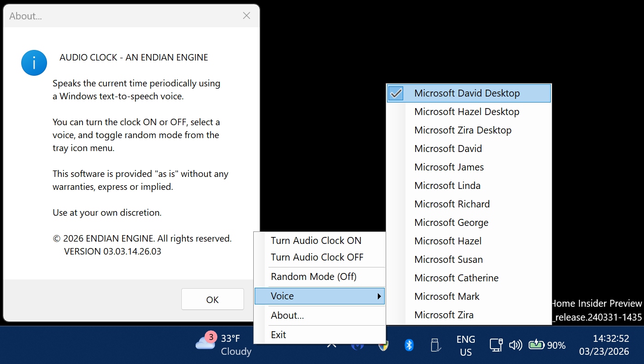Open the About... menu entry
Screen dimensions: 644x364
pyautogui.click(x=320, y=315)
